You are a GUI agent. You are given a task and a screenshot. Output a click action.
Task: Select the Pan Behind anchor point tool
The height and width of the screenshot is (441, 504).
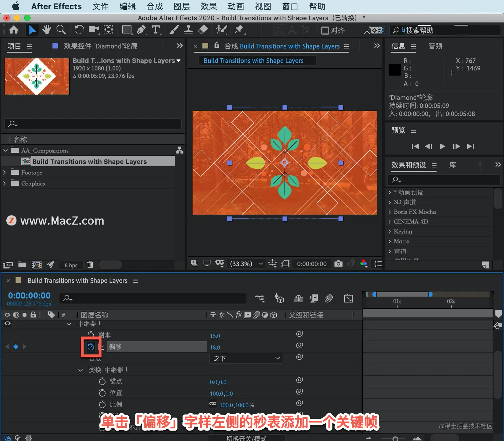point(108,30)
